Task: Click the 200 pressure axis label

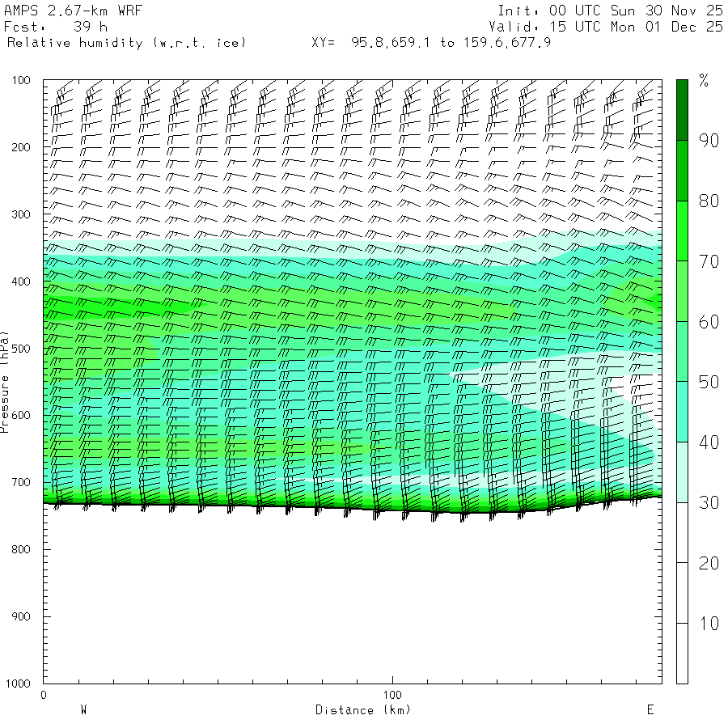Action: pyautogui.click(x=21, y=148)
